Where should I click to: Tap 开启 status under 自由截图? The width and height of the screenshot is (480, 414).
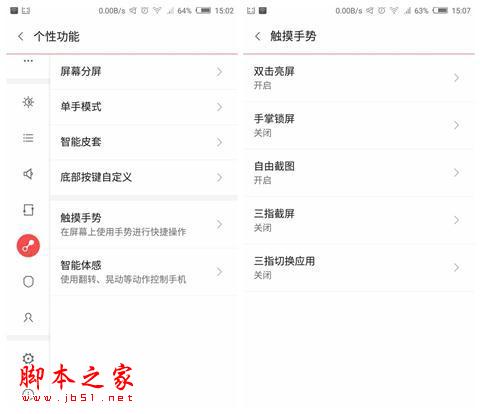263,180
